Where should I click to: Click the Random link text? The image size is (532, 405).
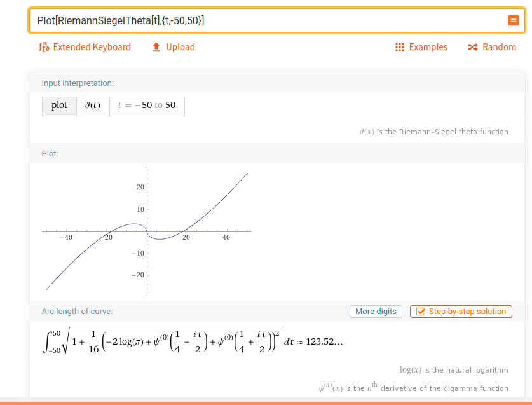[499, 47]
